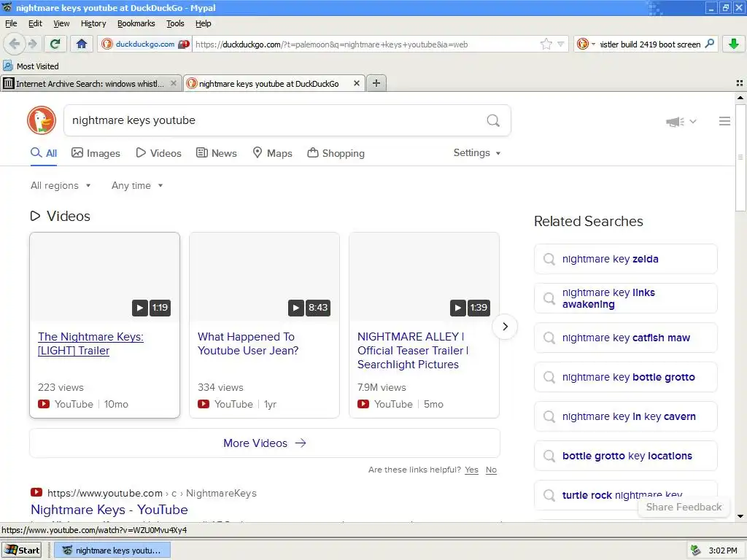747x560 pixels.
Task: Open the downloads green arrow button
Action: point(734,44)
